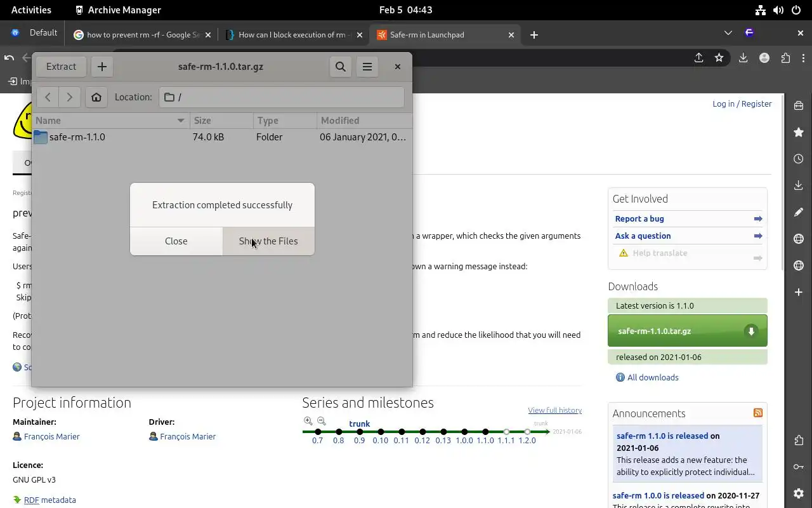Sort archive list by Name column
This screenshot has width=812, height=508.
click(x=111, y=121)
